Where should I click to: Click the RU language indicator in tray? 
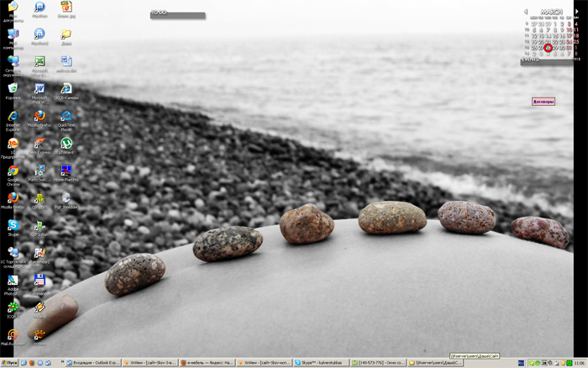[x=521, y=363]
